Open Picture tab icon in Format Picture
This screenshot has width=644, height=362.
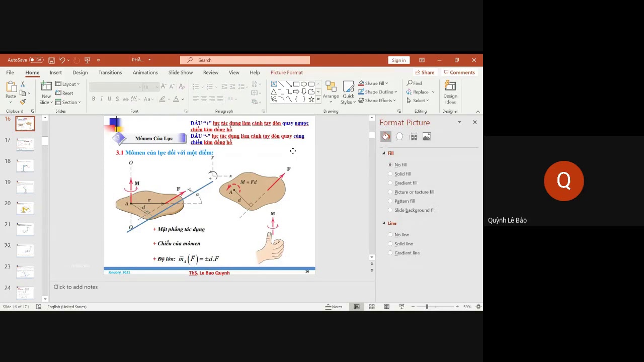pyautogui.click(x=427, y=136)
